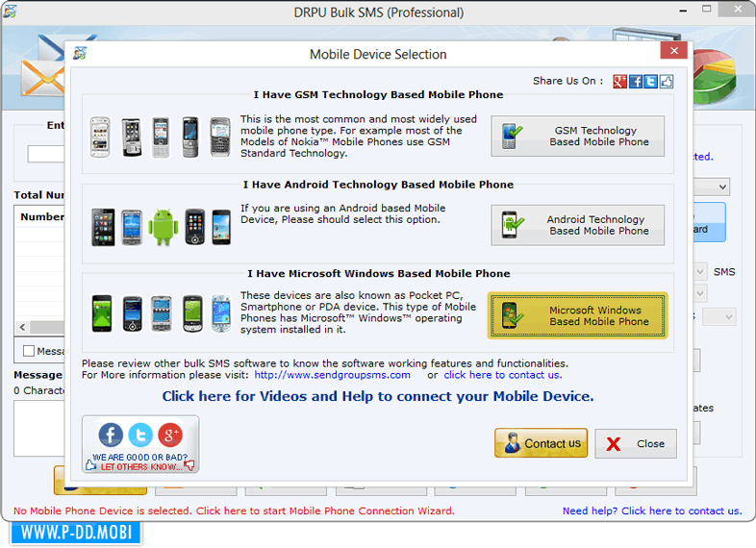Share on Google Plus icon at top

point(619,82)
